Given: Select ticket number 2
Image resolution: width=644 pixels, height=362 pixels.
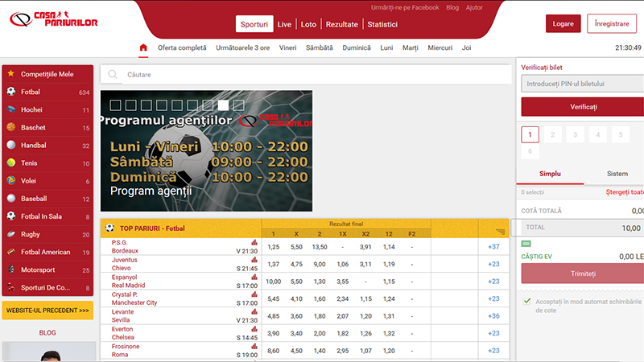Looking at the screenshot, I should click(552, 134).
